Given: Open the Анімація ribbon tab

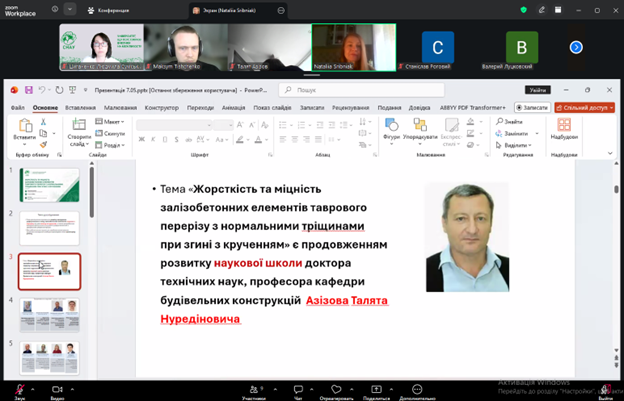Looking at the screenshot, I should click(x=234, y=108).
